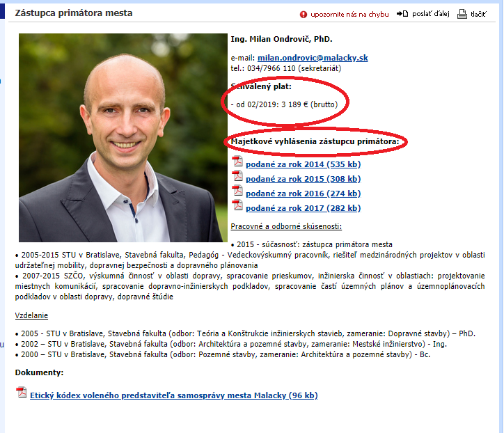Click PDF icon beside 2016 declaration

point(237,191)
